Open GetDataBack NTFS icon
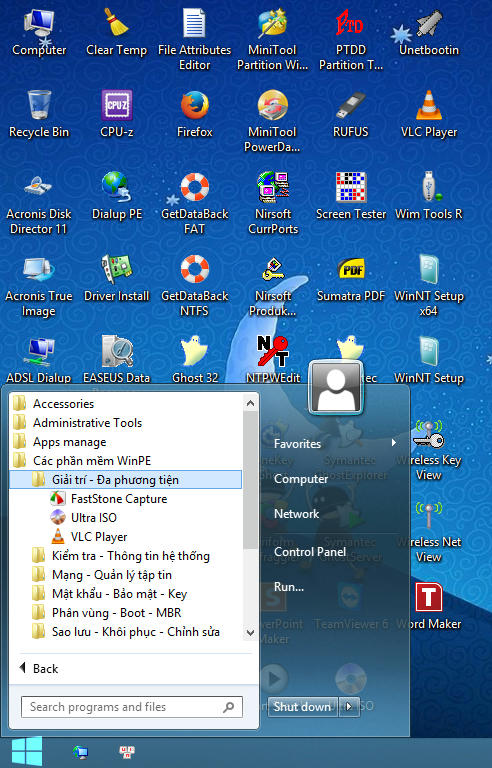 (x=195, y=286)
